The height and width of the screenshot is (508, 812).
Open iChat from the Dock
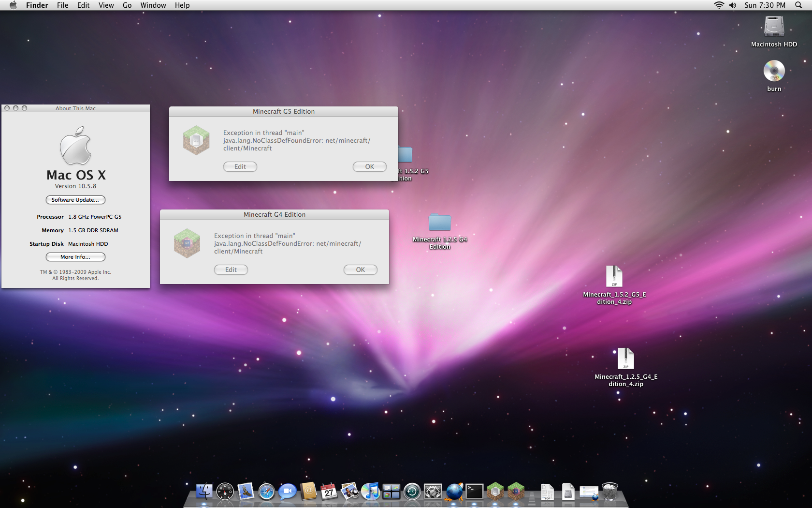[287, 491]
